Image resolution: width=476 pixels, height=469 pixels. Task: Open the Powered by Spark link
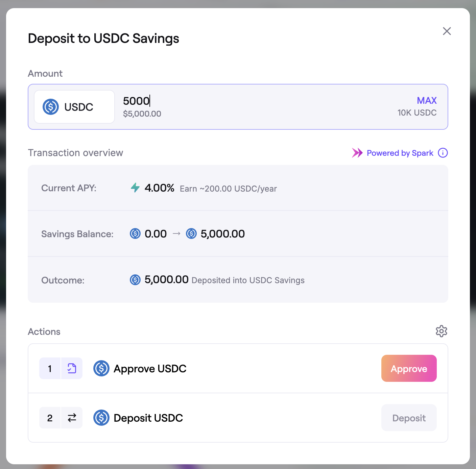coord(400,153)
